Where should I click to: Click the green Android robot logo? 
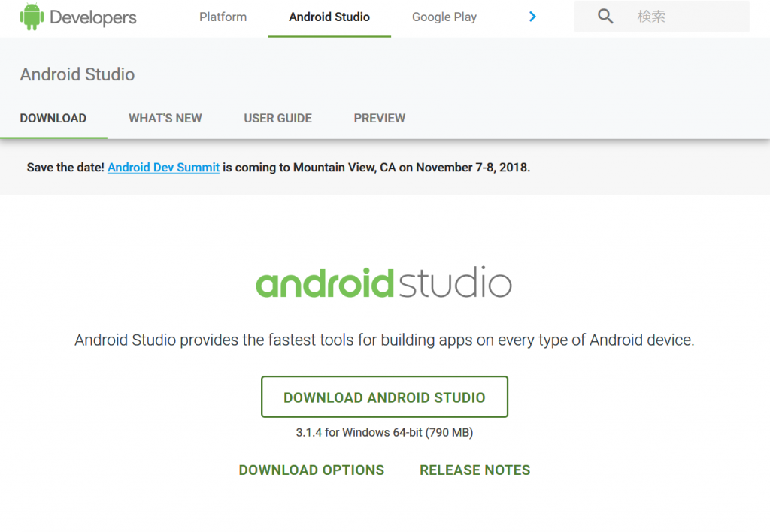click(x=31, y=17)
